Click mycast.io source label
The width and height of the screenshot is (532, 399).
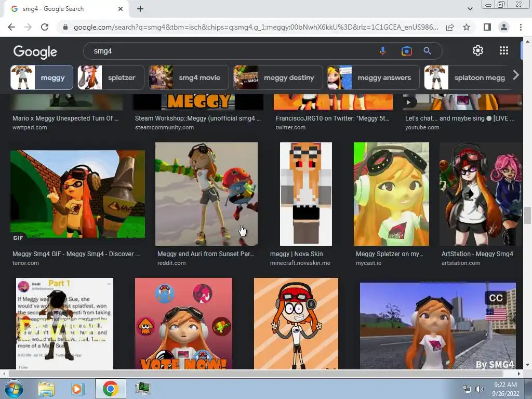(x=368, y=263)
